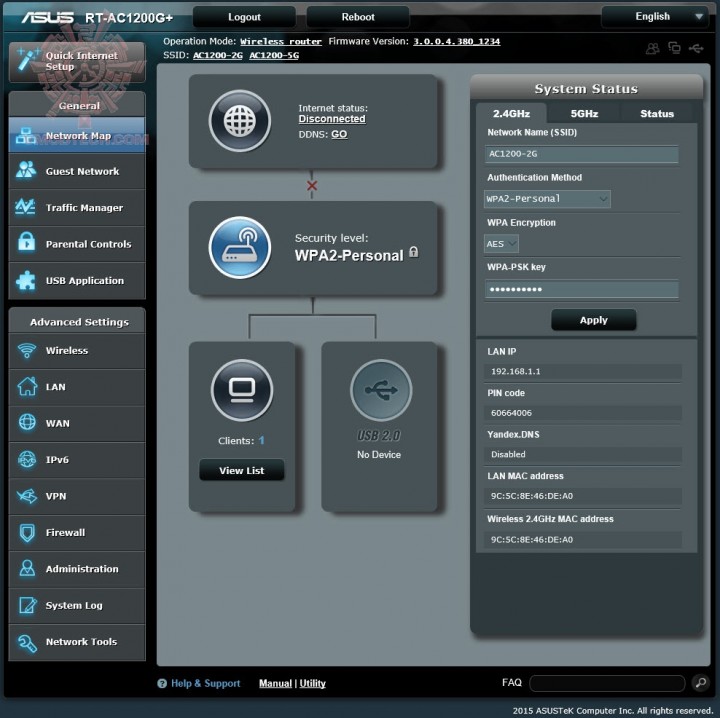The image size is (720, 718).
Task: Open USB Application puzzle icon
Action: click(x=26, y=280)
